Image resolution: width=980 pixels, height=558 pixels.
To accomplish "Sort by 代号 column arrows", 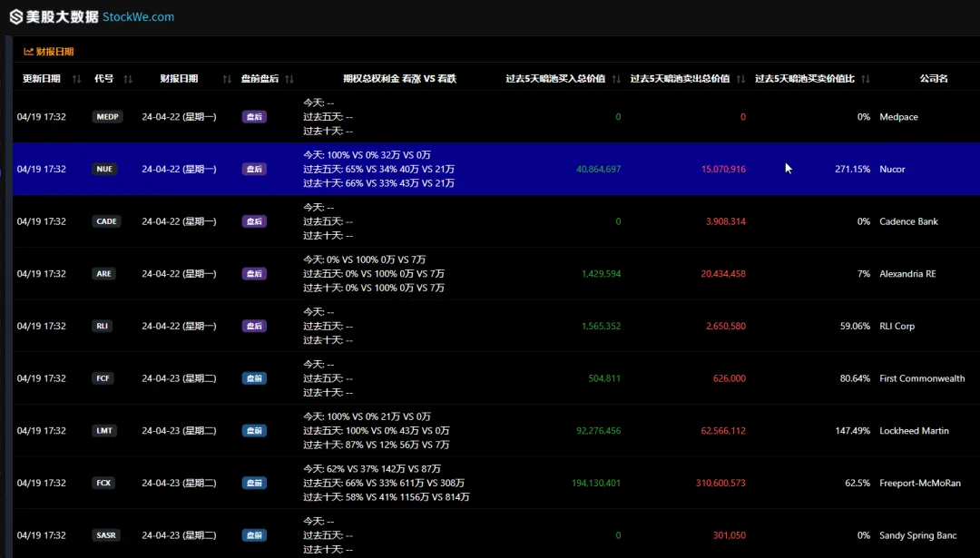I will 128,79.
